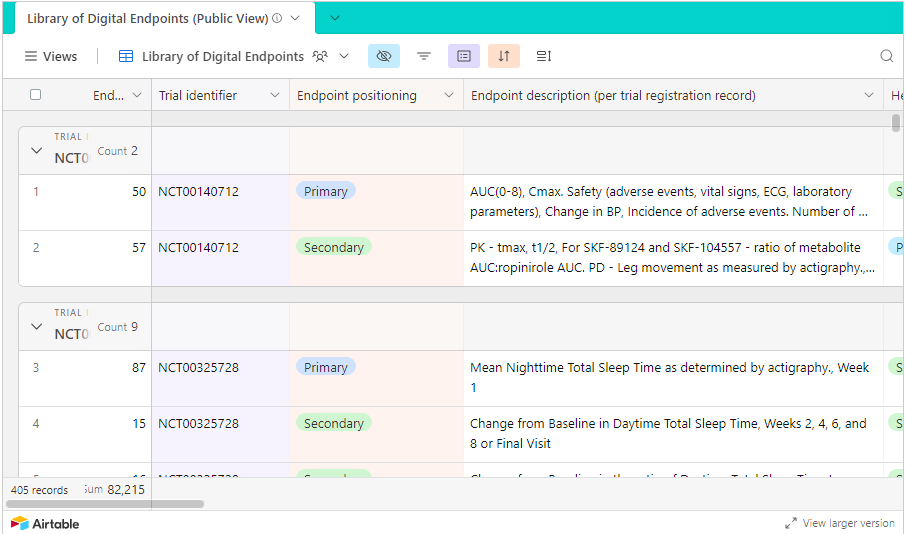Click the Trial identifier column header
This screenshot has width=906, height=534.
pyautogui.click(x=220, y=95)
